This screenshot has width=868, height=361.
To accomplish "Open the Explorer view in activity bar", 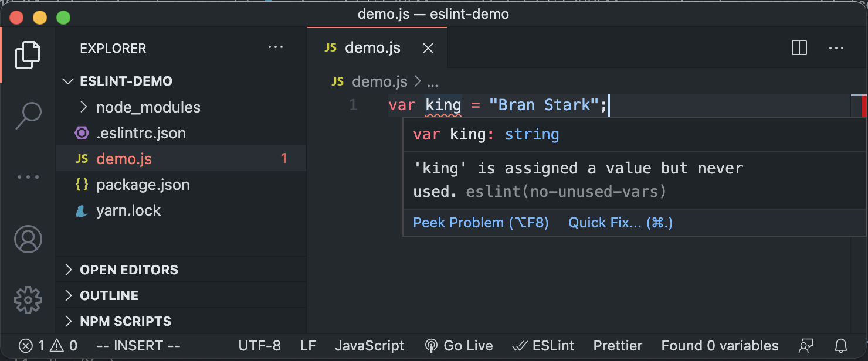I will coord(28,55).
